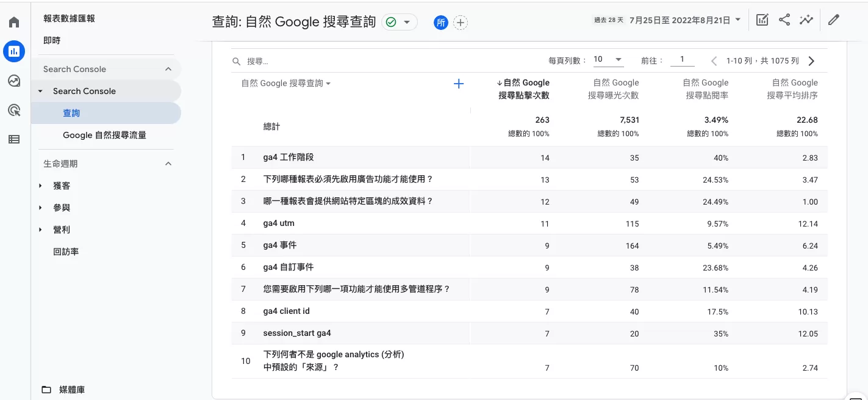Image resolution: width=868 pixels, height=400 pixels.
Task: Click the customize report chart icon
Action: (x=762, y=20)
